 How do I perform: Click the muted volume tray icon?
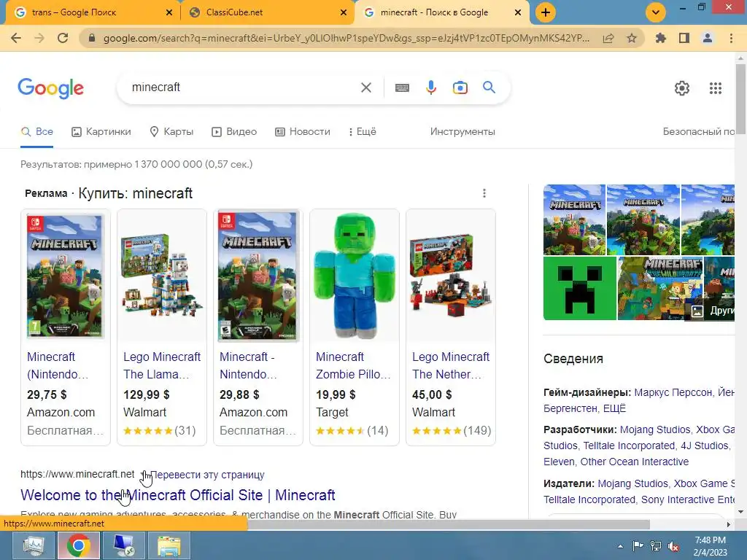(x=673, y=546)
